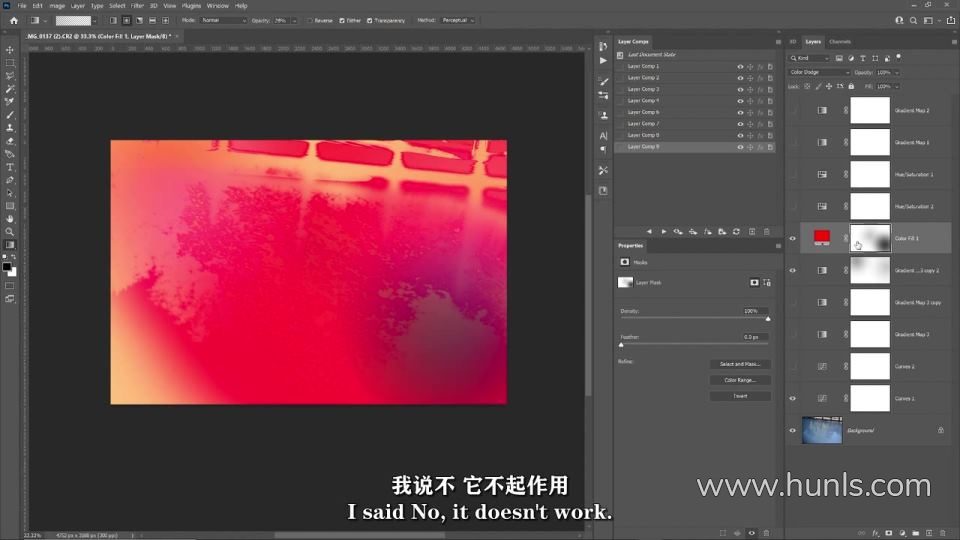Screen dimensions: 960x540
Task: Click the search magnifier icon at top right
Action: click(x=913, y=20)
